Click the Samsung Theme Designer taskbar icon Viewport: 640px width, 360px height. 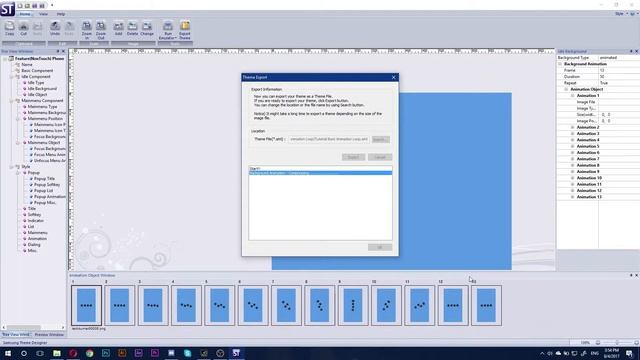(x=236, y=353)
